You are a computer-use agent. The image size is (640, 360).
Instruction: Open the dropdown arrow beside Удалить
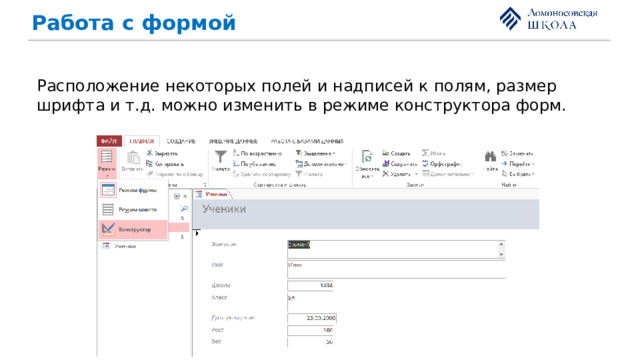[x=416, y=174]
